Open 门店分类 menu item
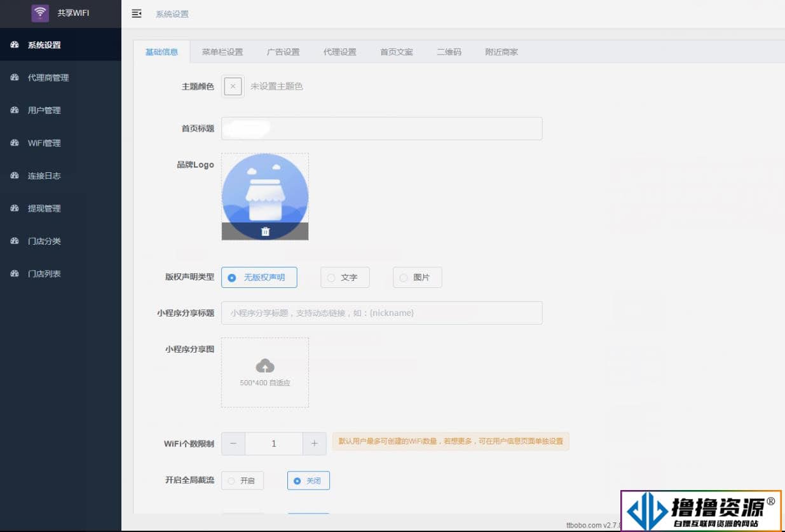The image size is (785, 532). pyautogui.click(x=60, y=241)
